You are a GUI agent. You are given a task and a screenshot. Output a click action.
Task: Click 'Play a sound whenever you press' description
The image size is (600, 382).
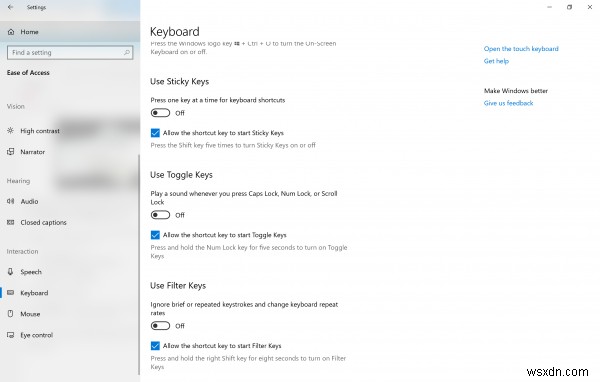click(x=244, y=198)
